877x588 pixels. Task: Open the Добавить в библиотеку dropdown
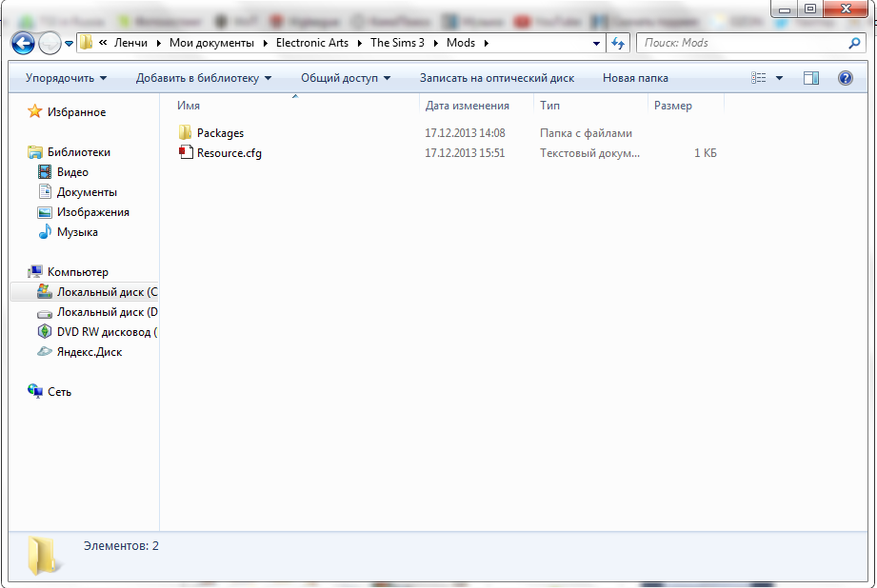click(x=203, y=78)
